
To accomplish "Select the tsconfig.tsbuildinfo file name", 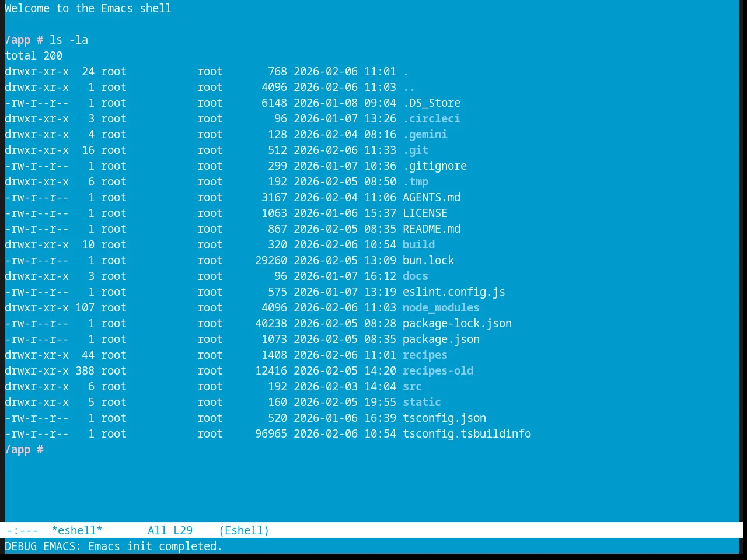I will (x=467, y=433).
